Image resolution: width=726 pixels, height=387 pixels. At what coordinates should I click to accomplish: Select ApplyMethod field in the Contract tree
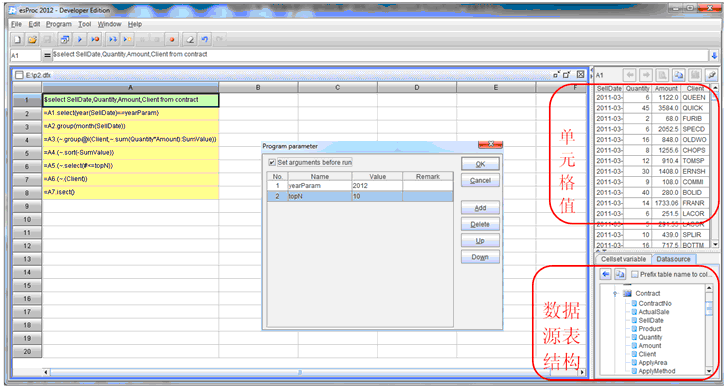click(657, 371)
